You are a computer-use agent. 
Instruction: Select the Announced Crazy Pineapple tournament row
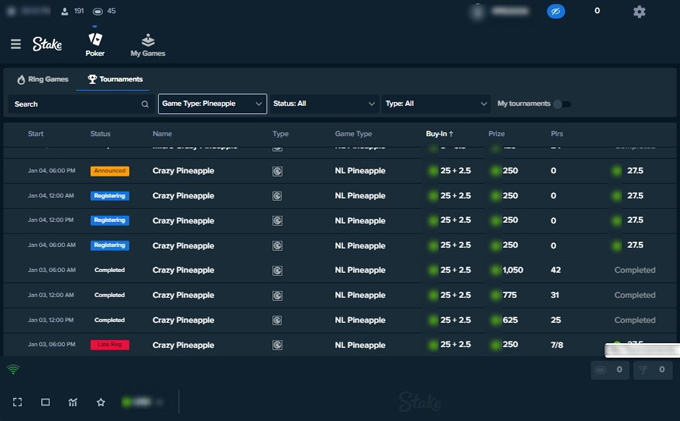[x=183, y=171]
